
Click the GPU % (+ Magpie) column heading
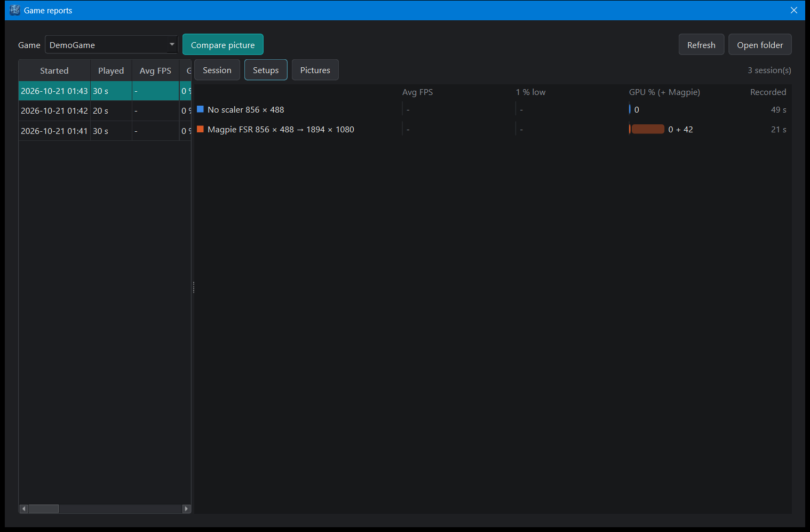tap(664, 92)
